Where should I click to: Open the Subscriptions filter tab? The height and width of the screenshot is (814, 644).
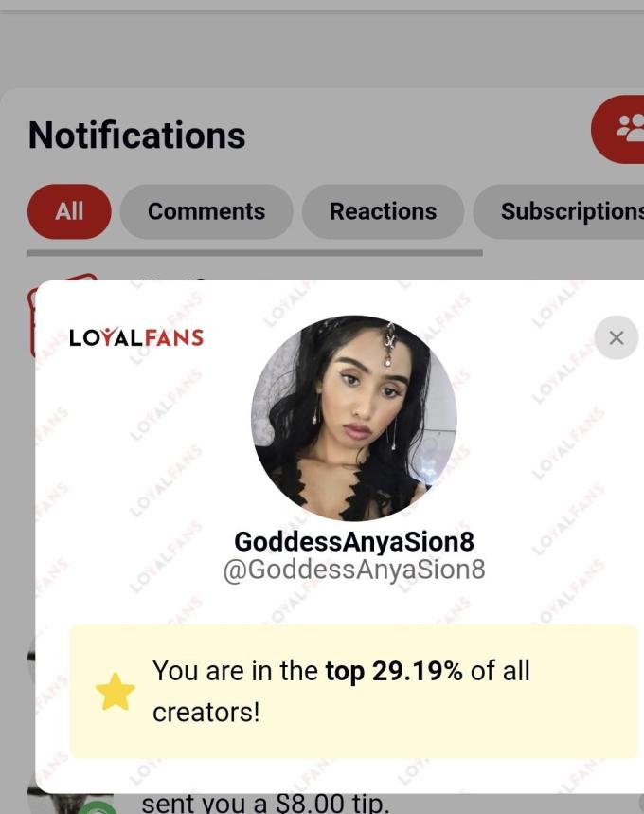pos(560,211)
